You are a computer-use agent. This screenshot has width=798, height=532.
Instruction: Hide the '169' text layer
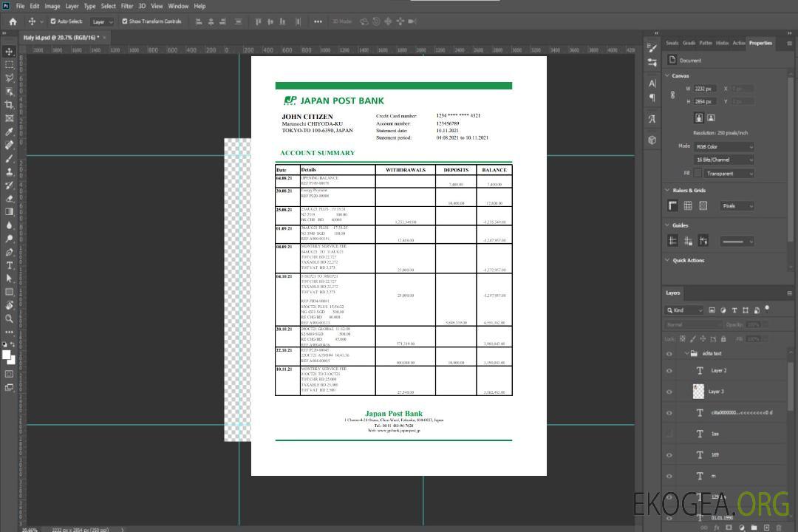click(669, 455)
